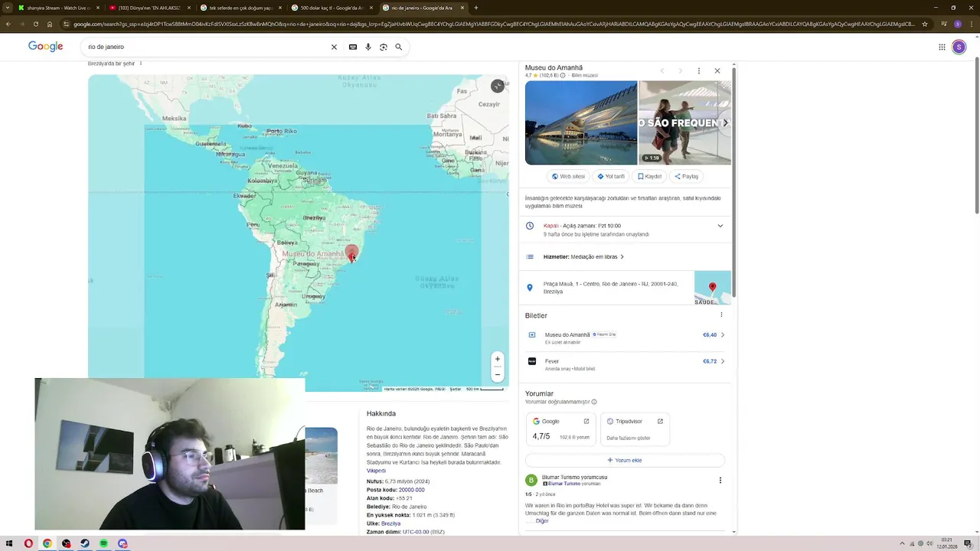Open on-screen keyboard in search bar

click(352, 47)
